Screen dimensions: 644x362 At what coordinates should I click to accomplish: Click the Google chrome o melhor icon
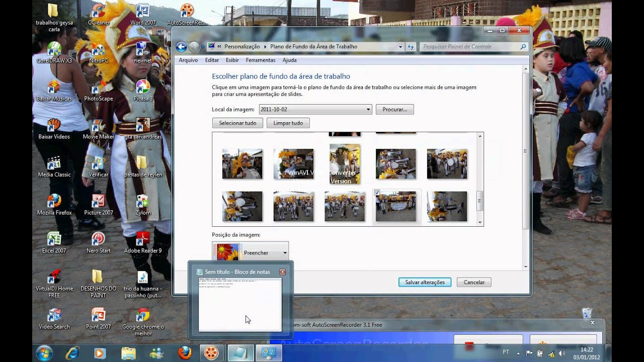coord(143,322)
